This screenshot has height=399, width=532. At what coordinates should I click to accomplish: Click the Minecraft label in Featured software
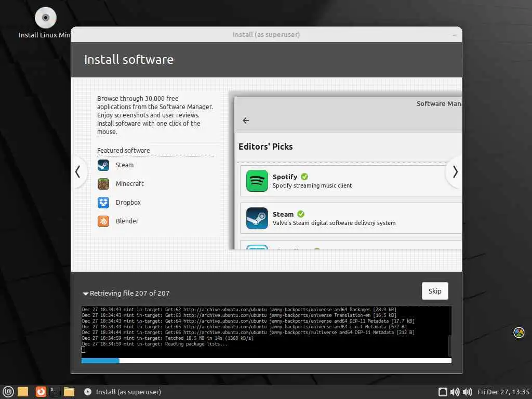click(129, 184)
